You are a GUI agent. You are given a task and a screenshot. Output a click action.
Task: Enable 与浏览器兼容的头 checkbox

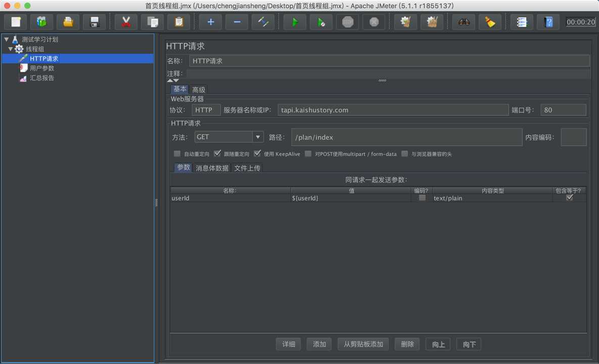[404, 154]
